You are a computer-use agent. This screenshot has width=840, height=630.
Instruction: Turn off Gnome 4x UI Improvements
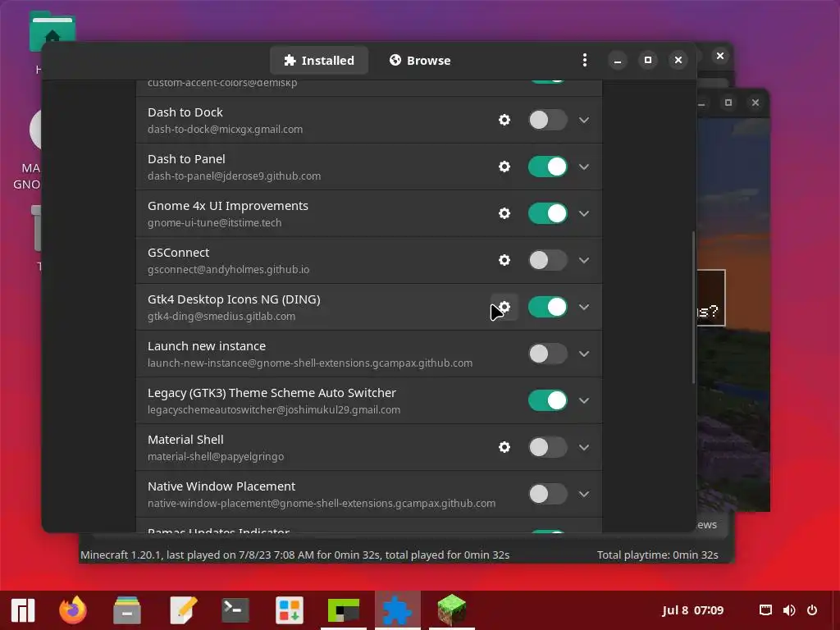tap(547, 213)
